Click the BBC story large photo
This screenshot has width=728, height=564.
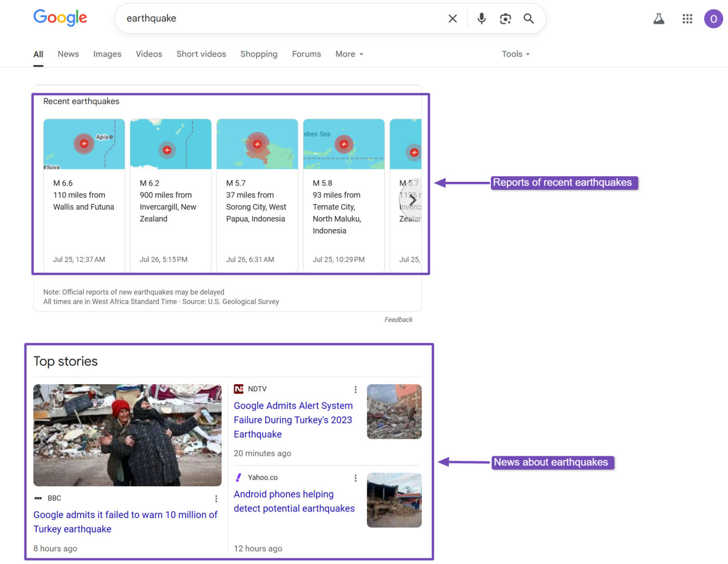pos(127,435)
